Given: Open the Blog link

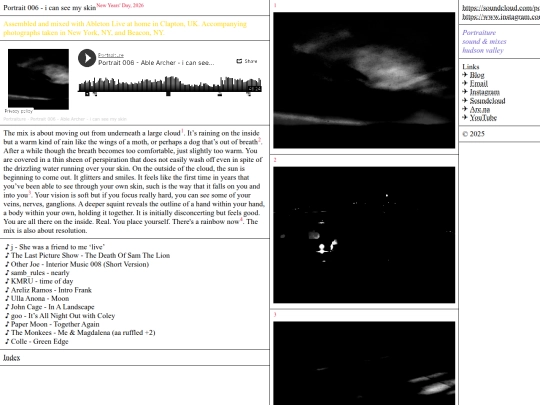Looking at the screenshot, I should coord(477,75).
